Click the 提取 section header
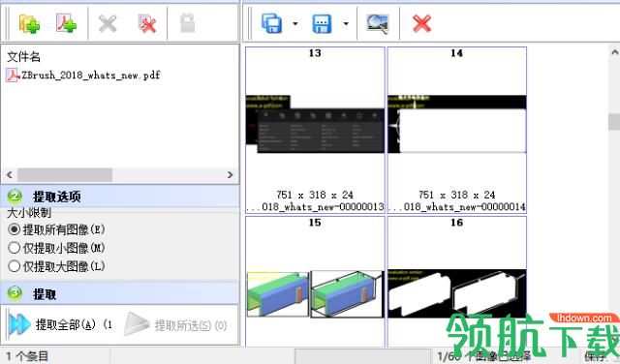Screen dimensions: 620x364 [120, 293]
